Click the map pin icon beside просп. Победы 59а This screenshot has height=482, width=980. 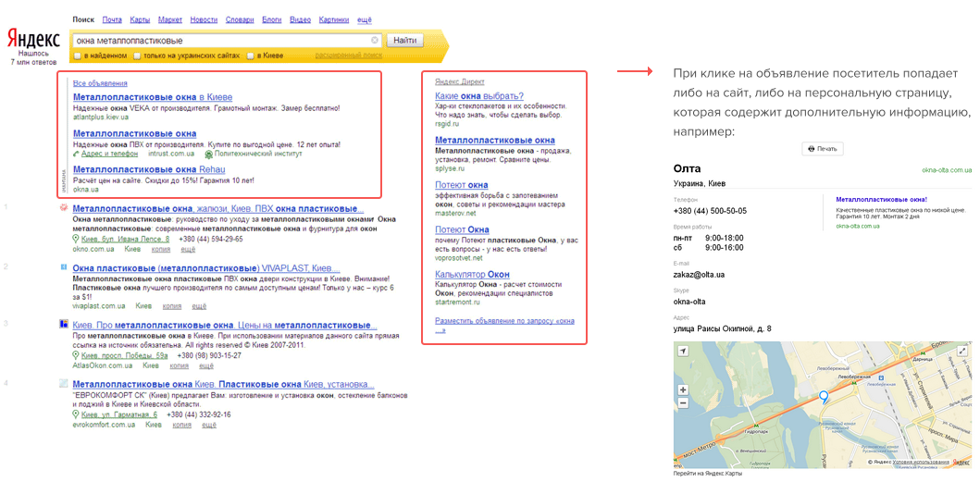click(x=76, y=355)
